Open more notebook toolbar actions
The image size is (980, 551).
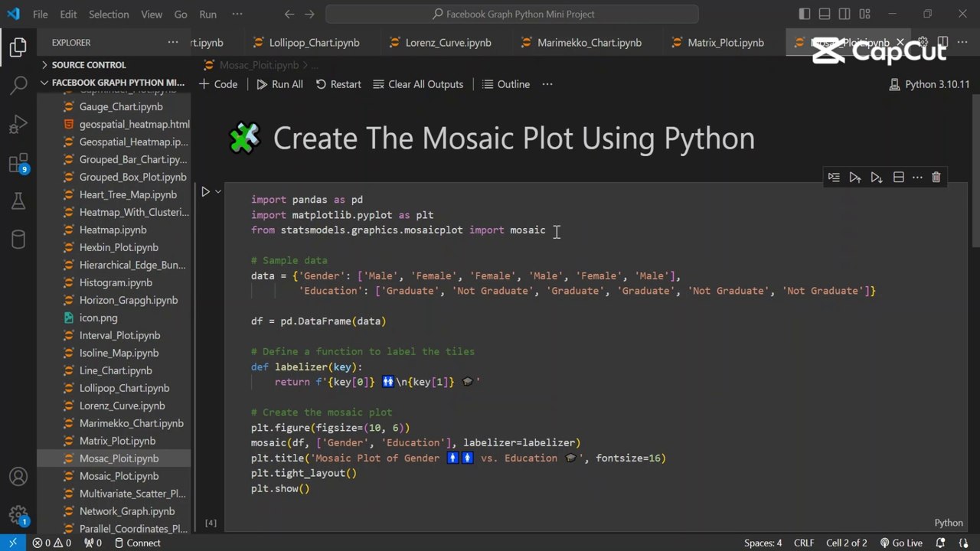(x=547, y=84)
